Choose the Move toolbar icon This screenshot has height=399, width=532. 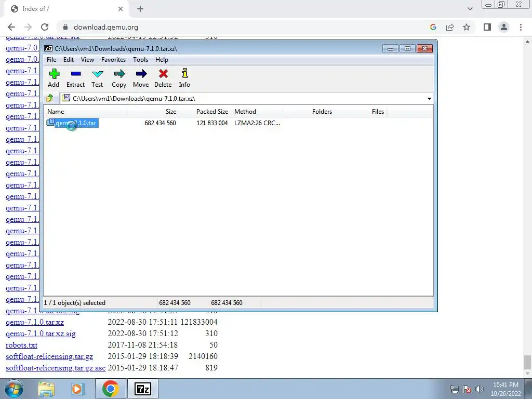click(141, 78)
